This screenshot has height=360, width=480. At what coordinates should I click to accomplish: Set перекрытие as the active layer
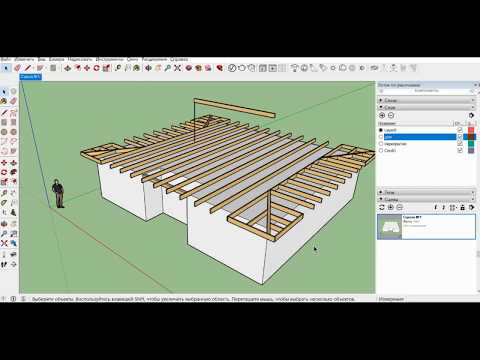tap(381, 144)
